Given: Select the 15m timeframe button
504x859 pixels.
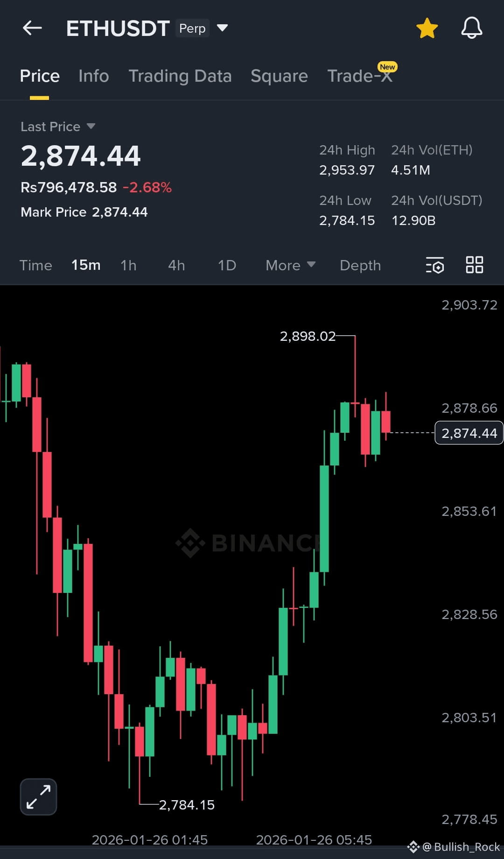Looking at the screenshot, I should (x=86, y=265).
